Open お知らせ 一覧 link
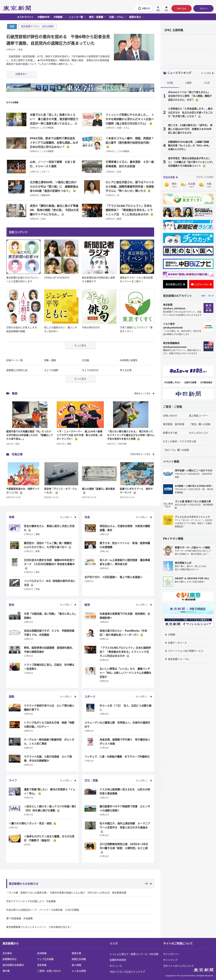Viewport: 216px width, 980px height. click(x=148, y=883)
